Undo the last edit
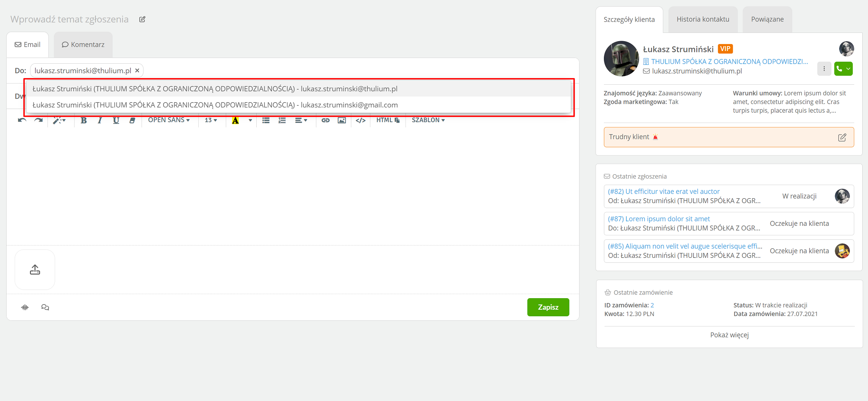The image size is (868, 401). [22, 120]
